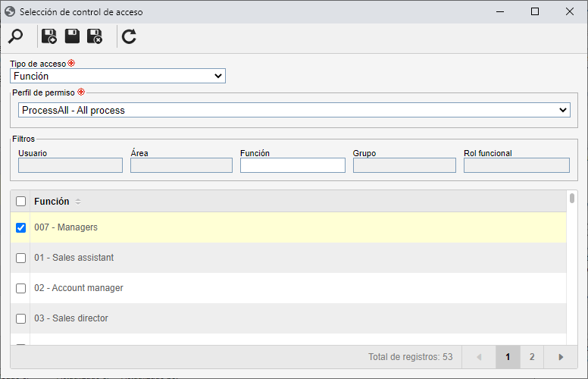Select the 03 - Sales director row
588x379 pixels.
[x=289, y=318]
